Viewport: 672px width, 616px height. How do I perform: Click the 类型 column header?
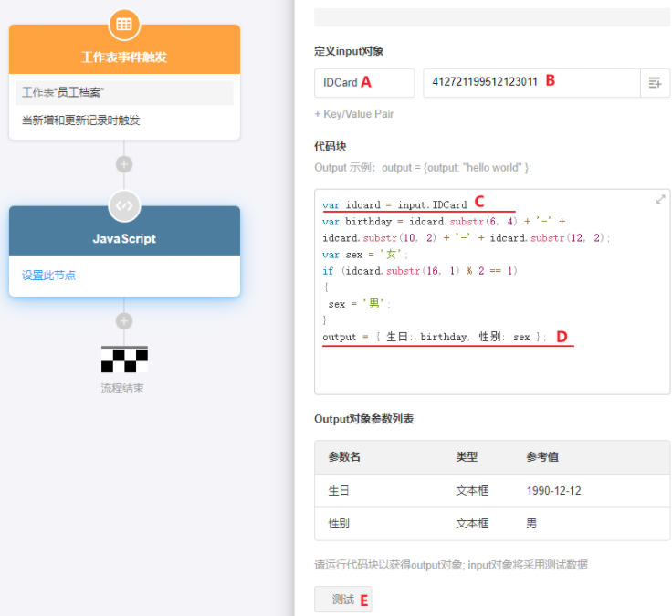point(467,457)
